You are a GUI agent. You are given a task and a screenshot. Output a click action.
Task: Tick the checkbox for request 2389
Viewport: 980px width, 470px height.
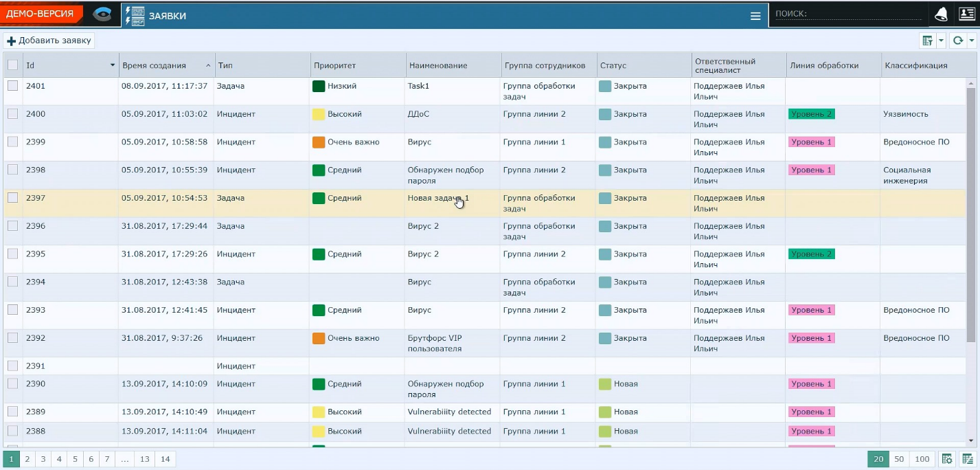pos(13,412)
